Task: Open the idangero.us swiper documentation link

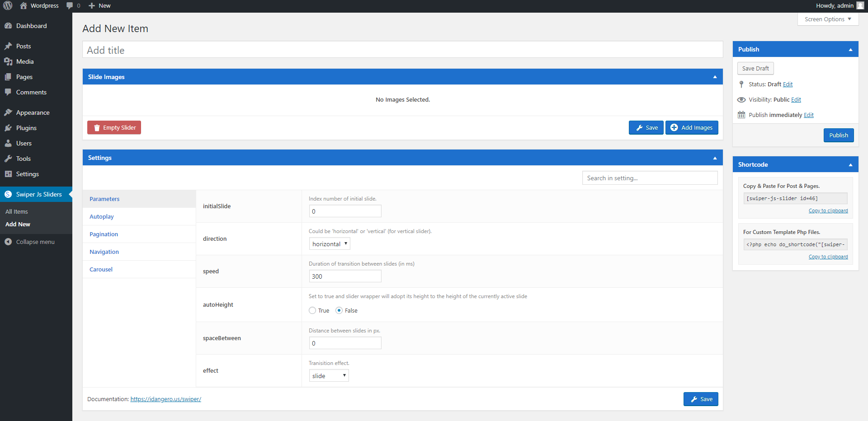Action: pos(165,399)
